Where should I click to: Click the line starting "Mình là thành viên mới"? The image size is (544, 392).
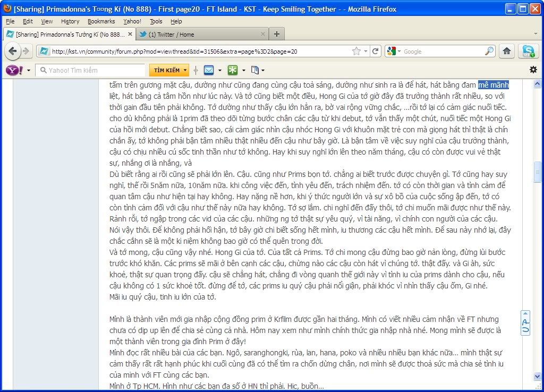[x=304, y=319]
